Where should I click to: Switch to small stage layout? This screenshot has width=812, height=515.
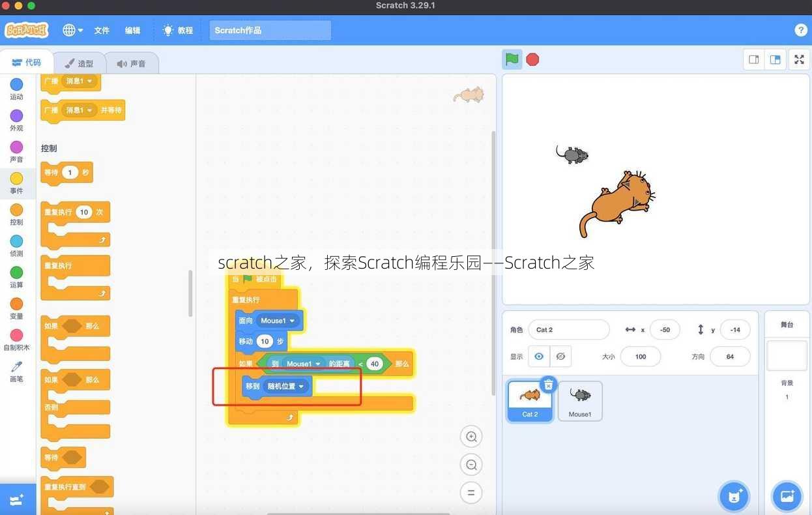point(754,59)
